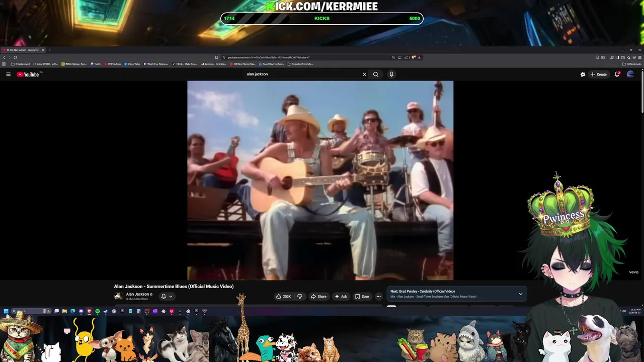Viewport: 644px width, 362px height.
Task: Open the Entertainment bookmarks folder
Action: [x=20, y=64]
